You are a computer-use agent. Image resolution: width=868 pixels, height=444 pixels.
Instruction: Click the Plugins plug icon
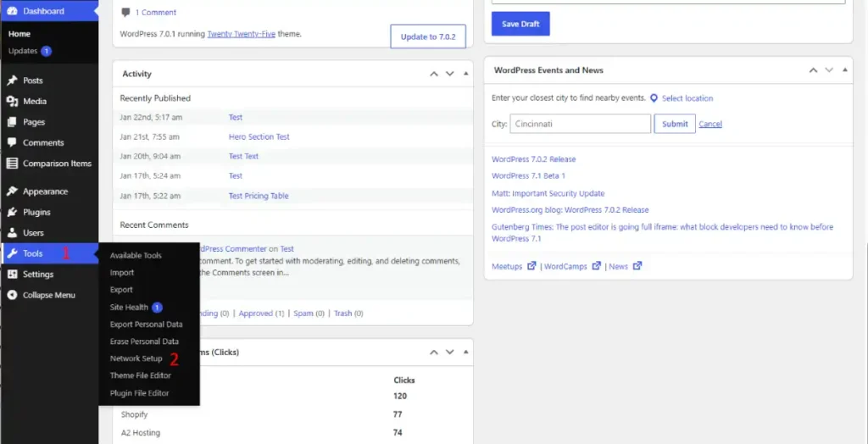[x=12, y=212]
